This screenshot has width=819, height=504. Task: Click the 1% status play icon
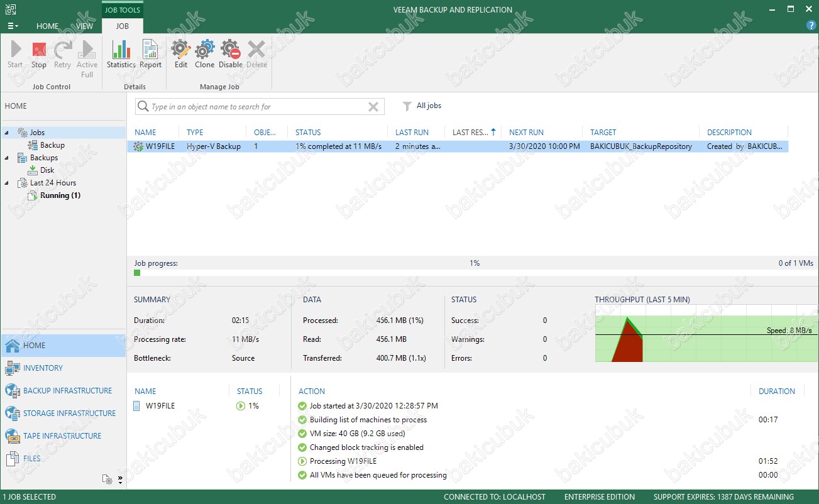241,406
